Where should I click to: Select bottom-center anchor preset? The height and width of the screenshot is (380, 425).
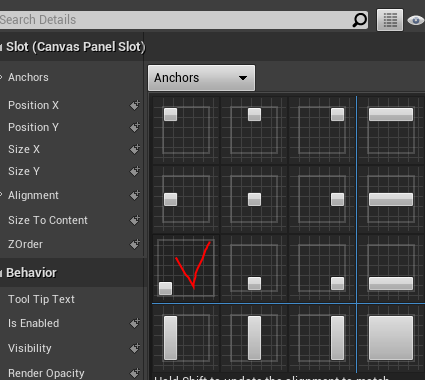(254, 268)
